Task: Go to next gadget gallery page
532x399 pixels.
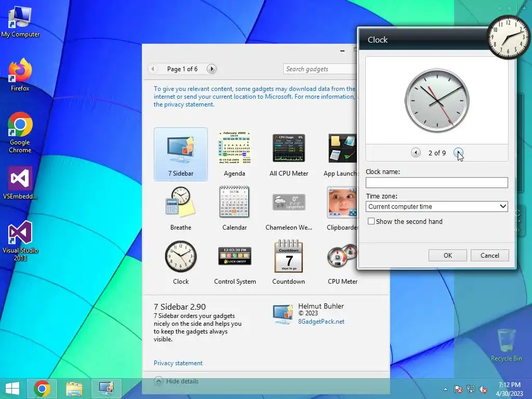Action: 211,69
